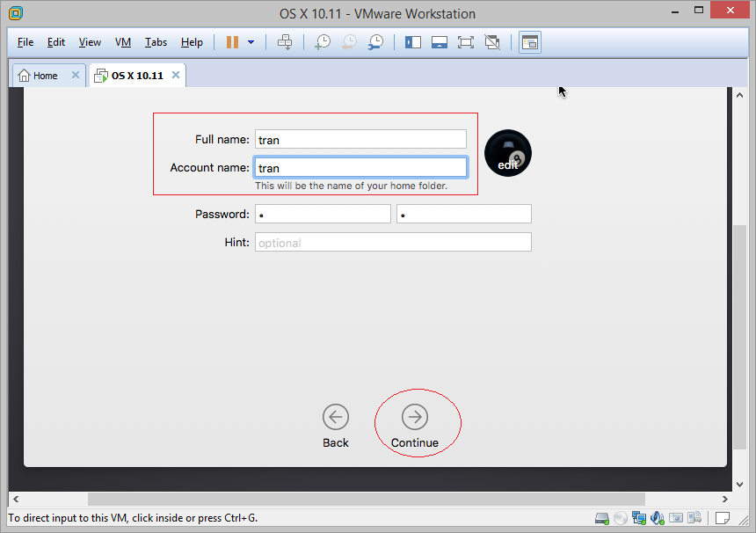Click the Full name field
This screenshot has width=756, height=533.
[360, 139]
